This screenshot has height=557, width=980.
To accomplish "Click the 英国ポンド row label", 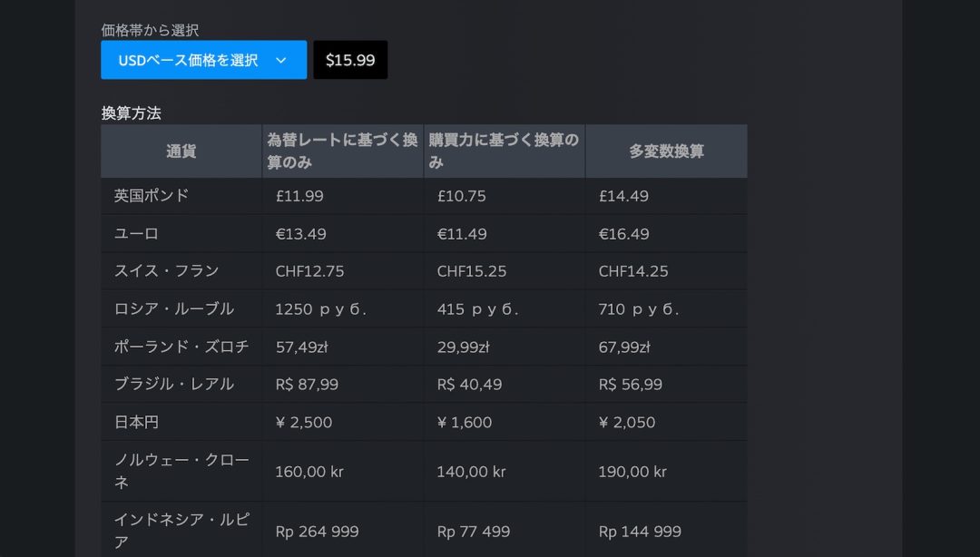I will [152, 196].
